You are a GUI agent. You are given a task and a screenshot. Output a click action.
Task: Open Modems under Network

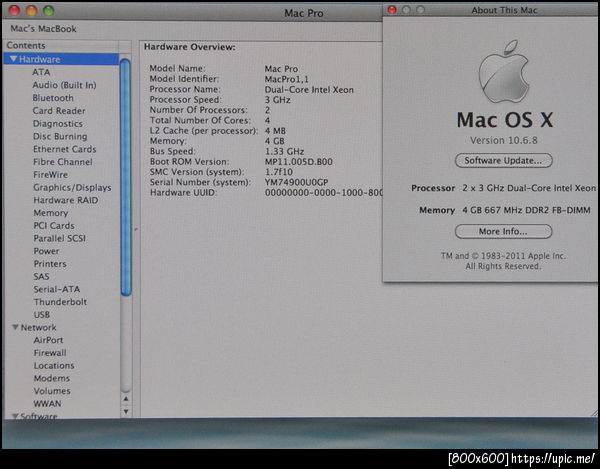click(x=52, y=378)
